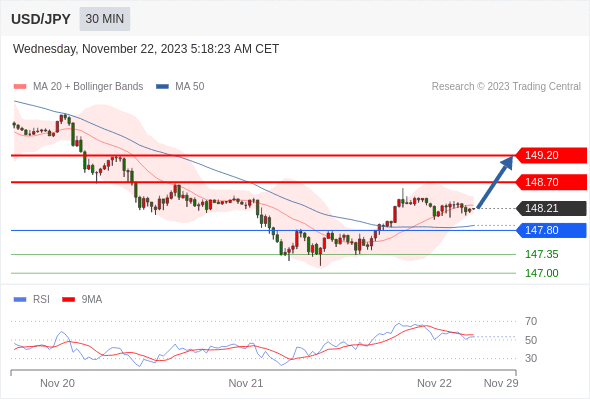
Task: Toggle the MA 50 legend label
Action: (x=190, y=87)
